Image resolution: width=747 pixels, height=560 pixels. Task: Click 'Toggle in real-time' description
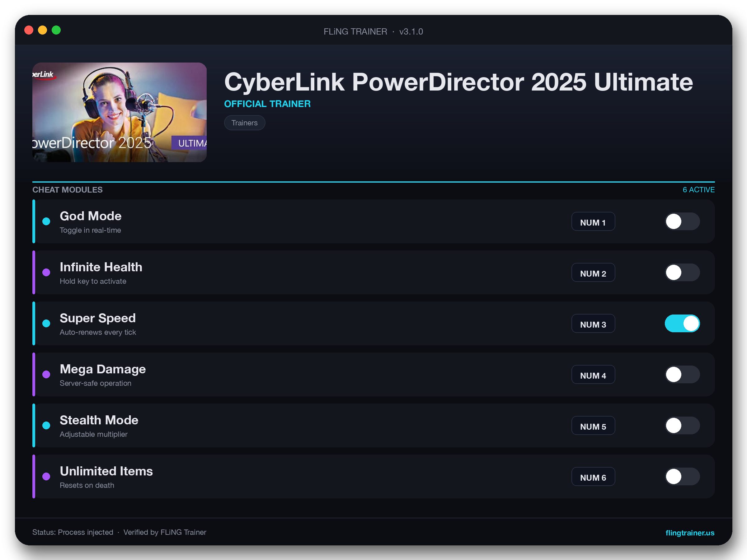(90, 230)
